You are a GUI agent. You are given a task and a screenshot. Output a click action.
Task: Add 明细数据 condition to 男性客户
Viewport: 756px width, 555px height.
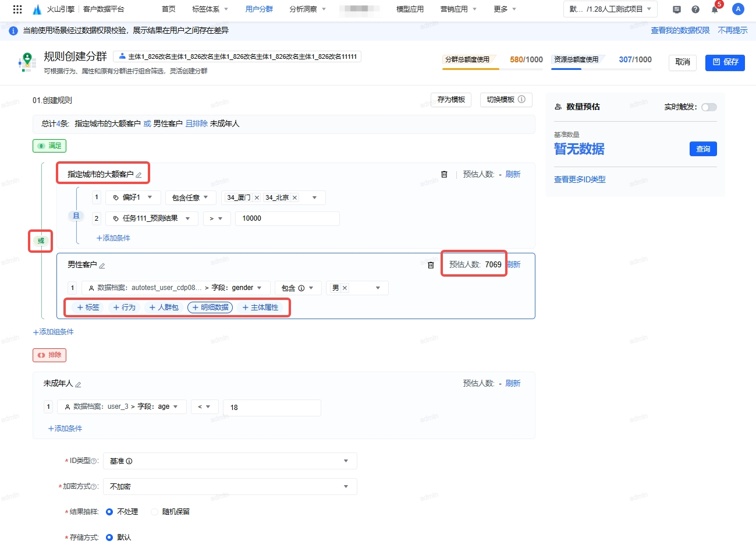210,307
